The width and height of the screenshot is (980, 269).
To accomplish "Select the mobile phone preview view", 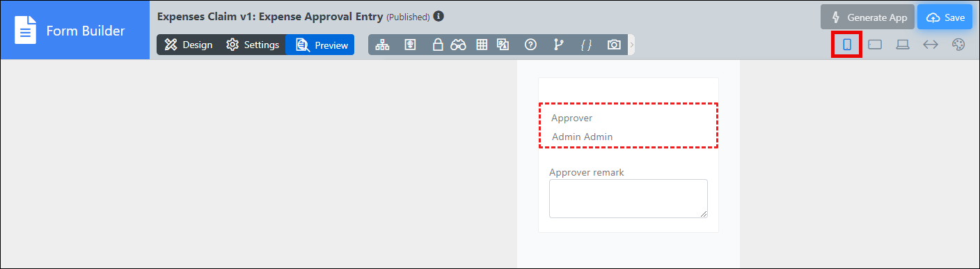I will click(x=847, y=45).
